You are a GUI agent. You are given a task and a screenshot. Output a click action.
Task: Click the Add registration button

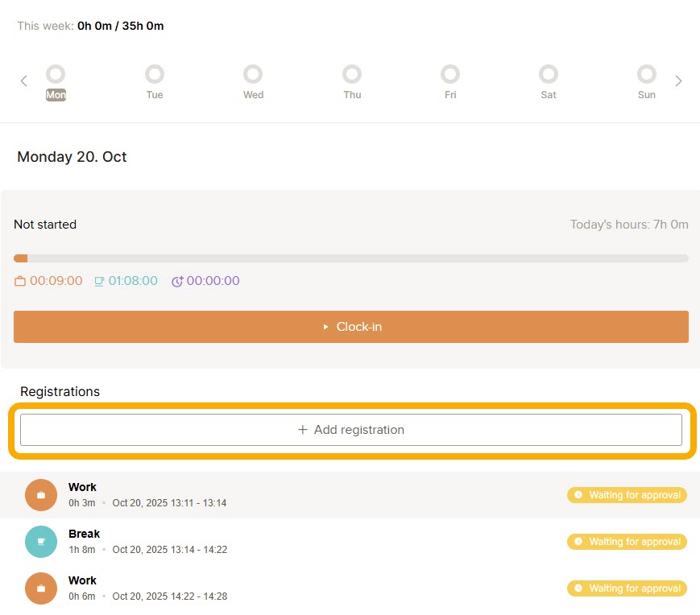click(351, 430)
